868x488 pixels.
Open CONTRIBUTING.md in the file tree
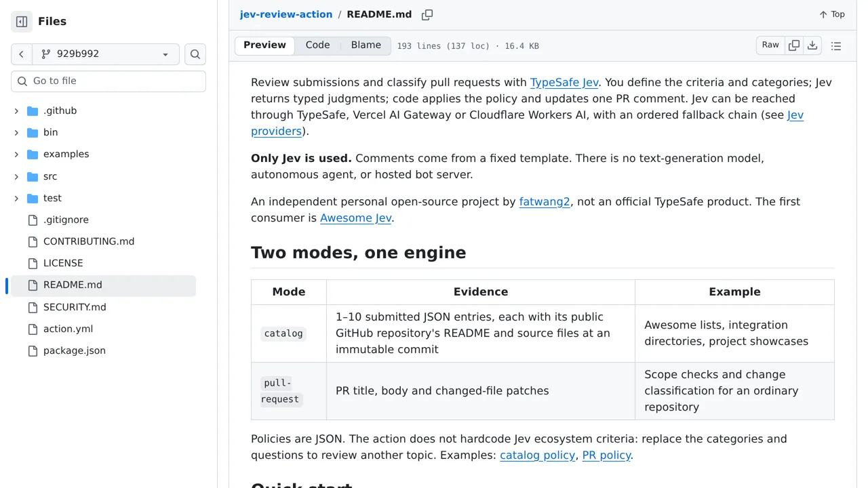[x=89, y=242]
